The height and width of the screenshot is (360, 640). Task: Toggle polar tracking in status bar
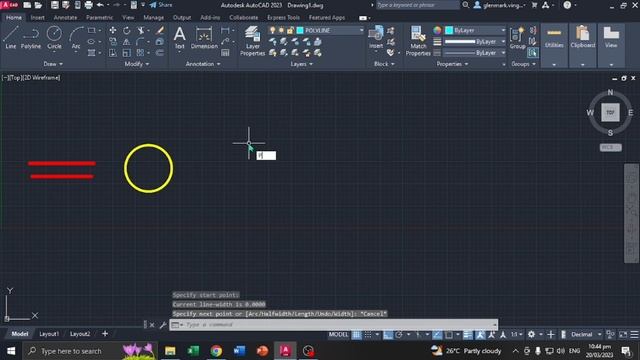[x=398, y=335]
